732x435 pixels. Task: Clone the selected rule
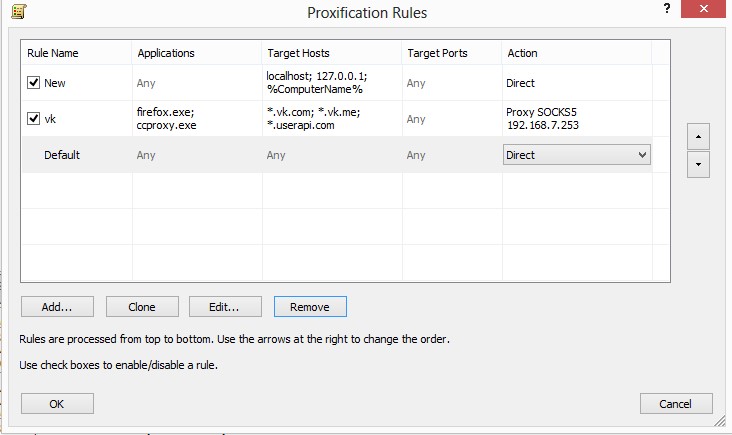tap(142, 306)
